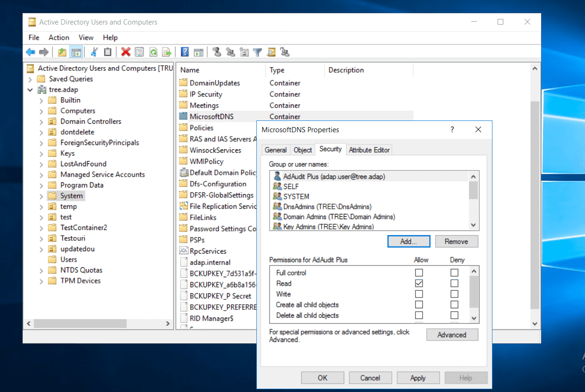The image size is (585, 392).
Task: Switch to the Attribute Editor tab
Action: tap(369, 150)
